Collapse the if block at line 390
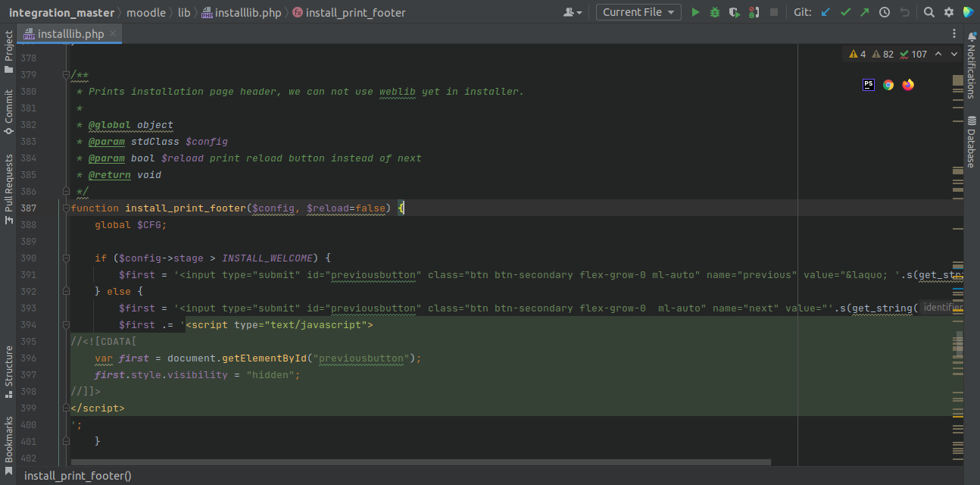The height and width of the screenshot is (485, 980). click(66, 258)
